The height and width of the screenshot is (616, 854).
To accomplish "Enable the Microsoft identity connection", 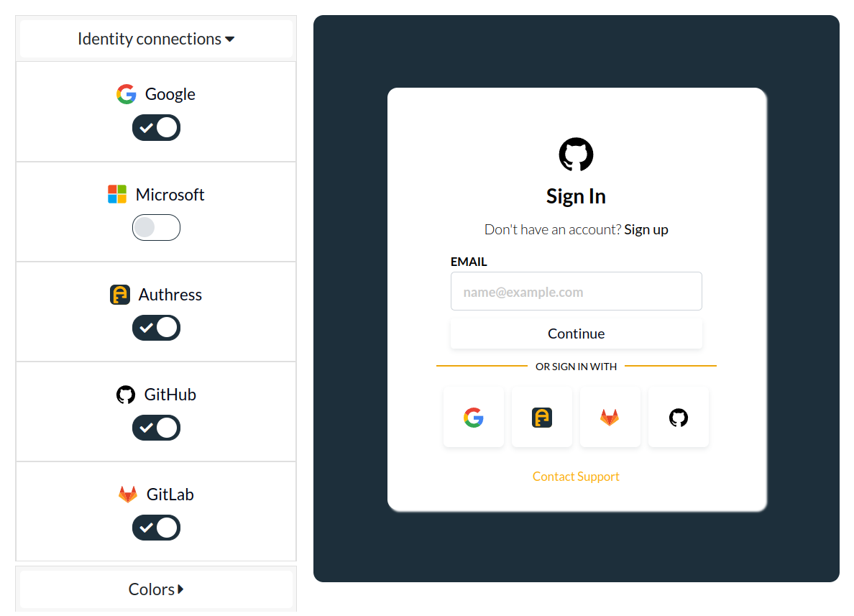I will [156, 227].
